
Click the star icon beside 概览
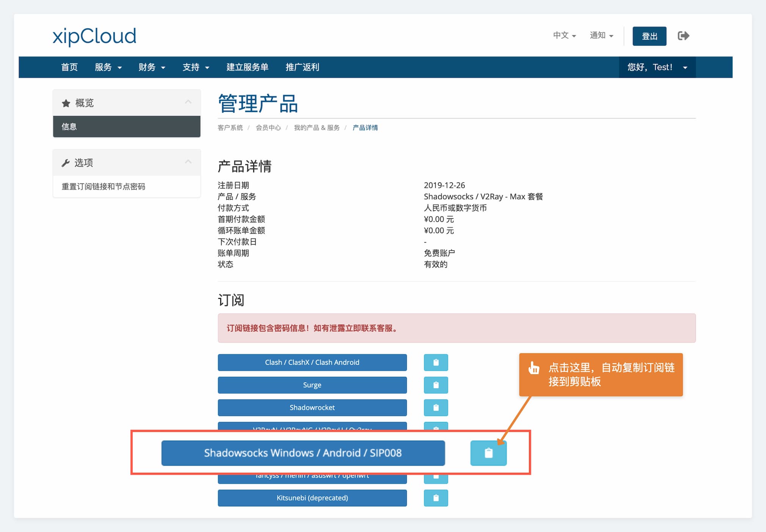tap(66, 103)
